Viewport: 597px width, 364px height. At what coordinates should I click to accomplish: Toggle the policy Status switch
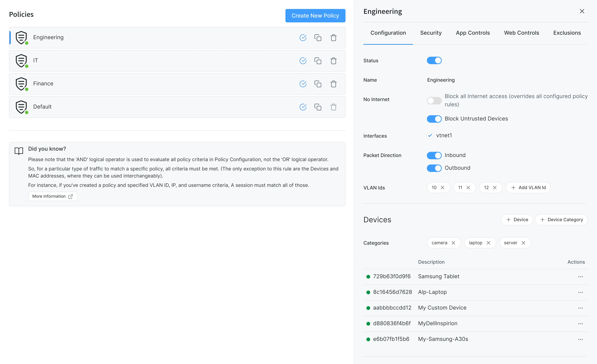click(434, 61)
